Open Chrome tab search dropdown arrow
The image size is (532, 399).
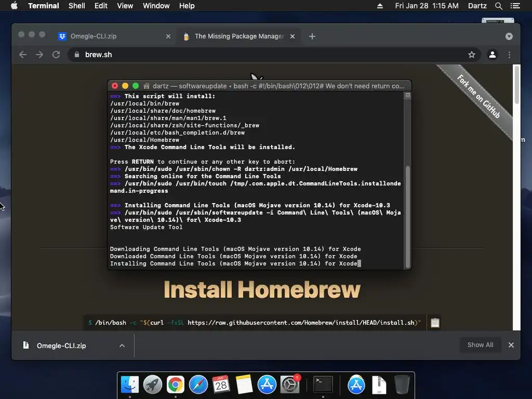point(509,36)
